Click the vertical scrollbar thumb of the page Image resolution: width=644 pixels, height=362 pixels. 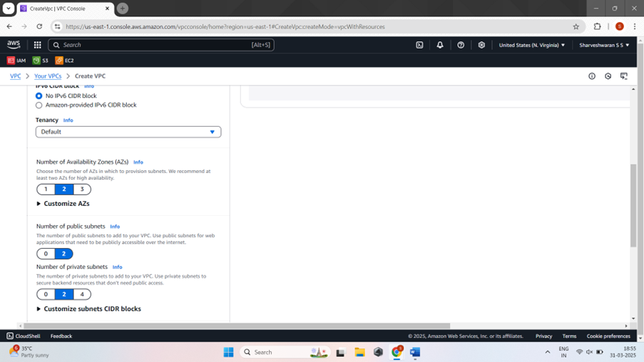633,205
